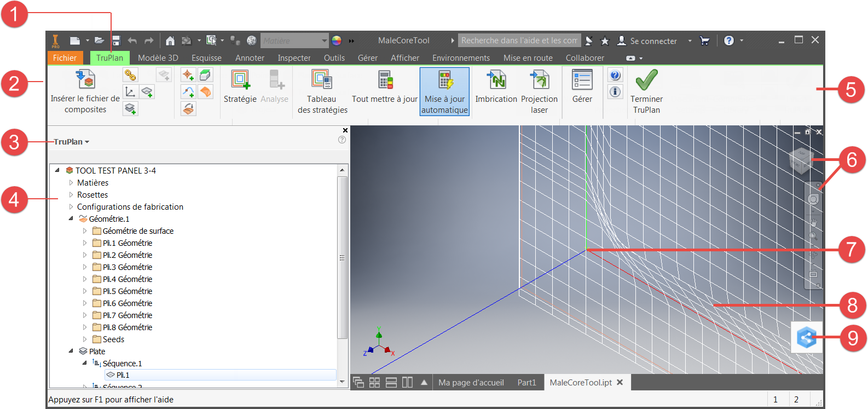Screen dimensions: 868x409
Task: Click the blue question mark help icon in the ribbon
Action: point(615,75)
